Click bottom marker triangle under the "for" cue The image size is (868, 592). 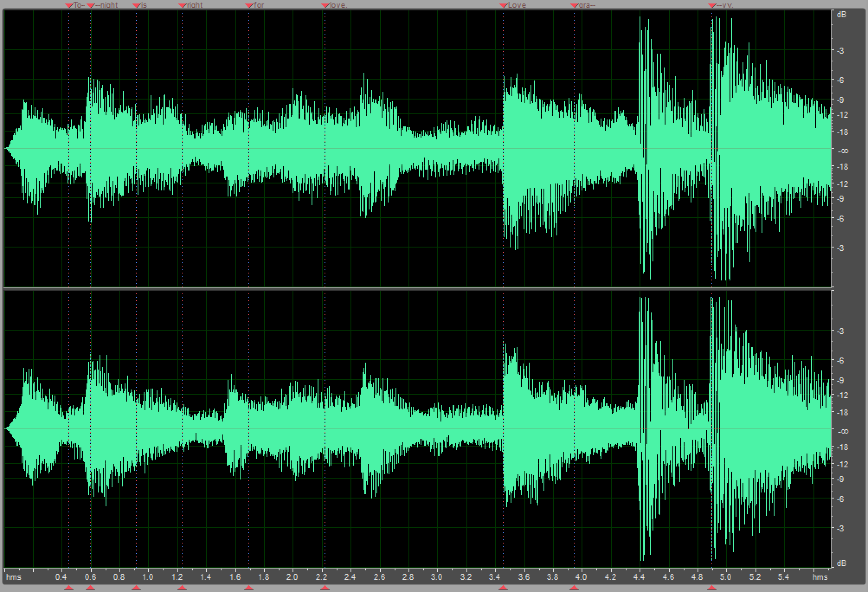click(249, 588)
